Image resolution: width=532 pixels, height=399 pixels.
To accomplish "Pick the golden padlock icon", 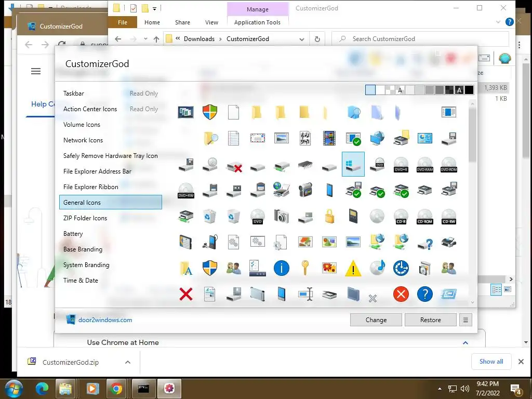I will (329, 216).
